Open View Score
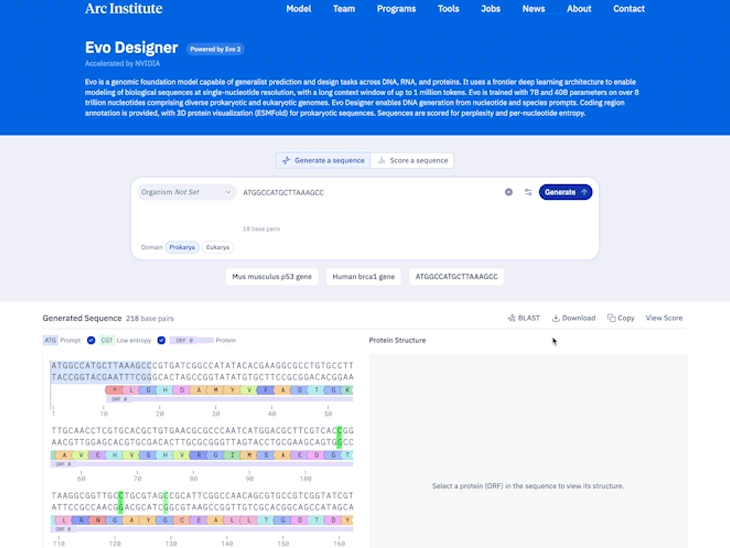This screenshot has width=730, height=548. [x=664, y=318]
